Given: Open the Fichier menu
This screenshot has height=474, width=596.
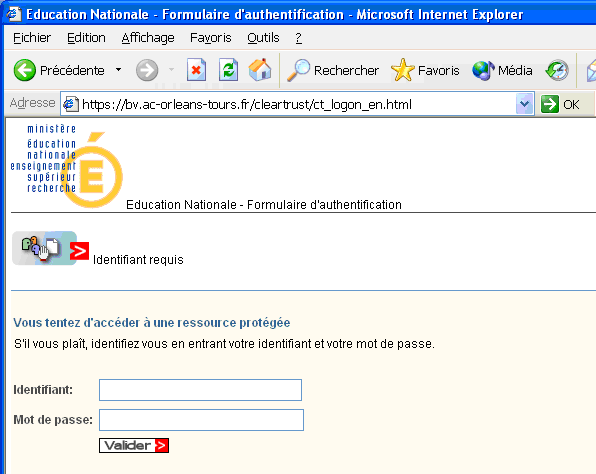Looking at the screenshot, I should (32, 38).
